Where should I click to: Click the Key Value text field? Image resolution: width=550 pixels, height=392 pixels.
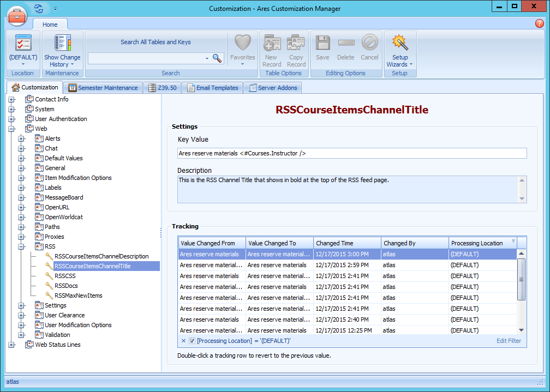[352, 154]
